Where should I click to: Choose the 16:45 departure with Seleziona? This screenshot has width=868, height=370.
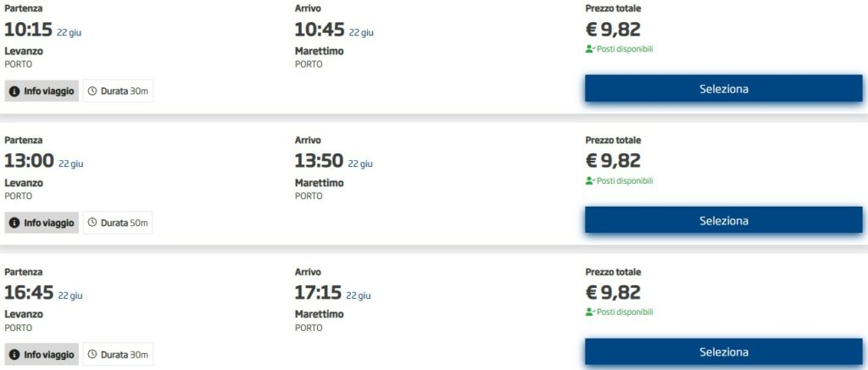click(x=724, y=351)
